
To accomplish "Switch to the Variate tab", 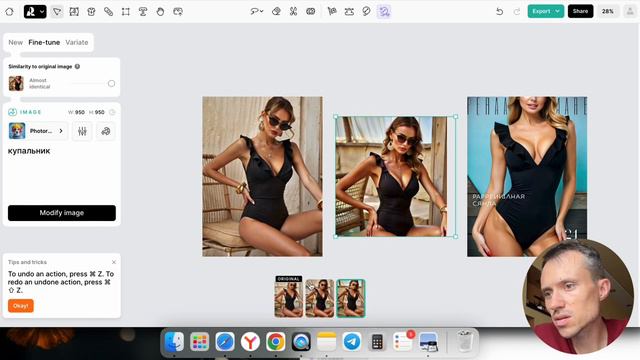I will pyautogui.click(x=77, y=42).
